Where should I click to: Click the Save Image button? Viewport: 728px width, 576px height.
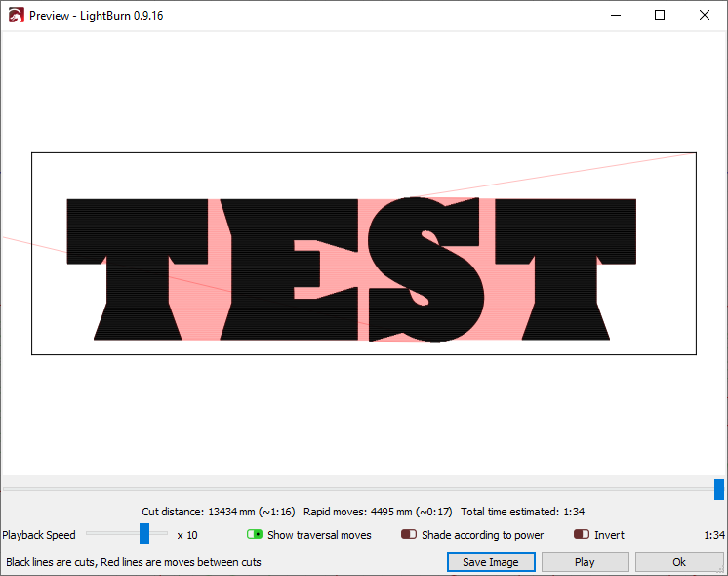tap(491, 562)
